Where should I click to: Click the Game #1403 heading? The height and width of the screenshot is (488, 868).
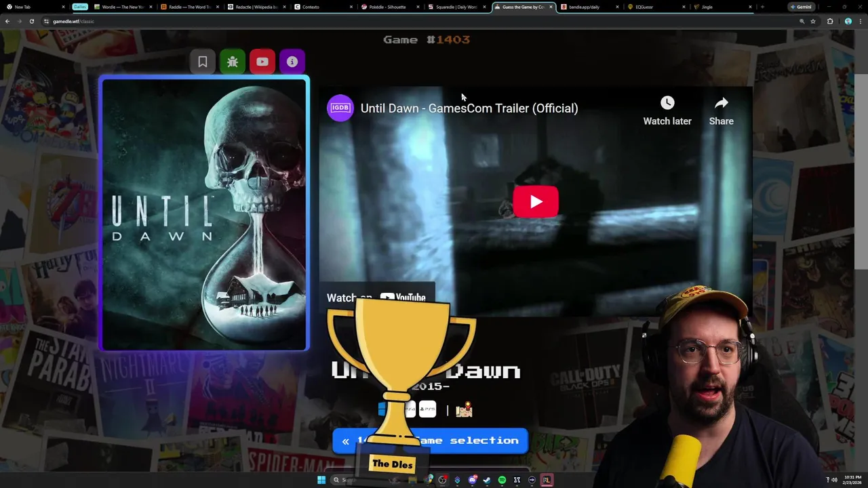427,39
